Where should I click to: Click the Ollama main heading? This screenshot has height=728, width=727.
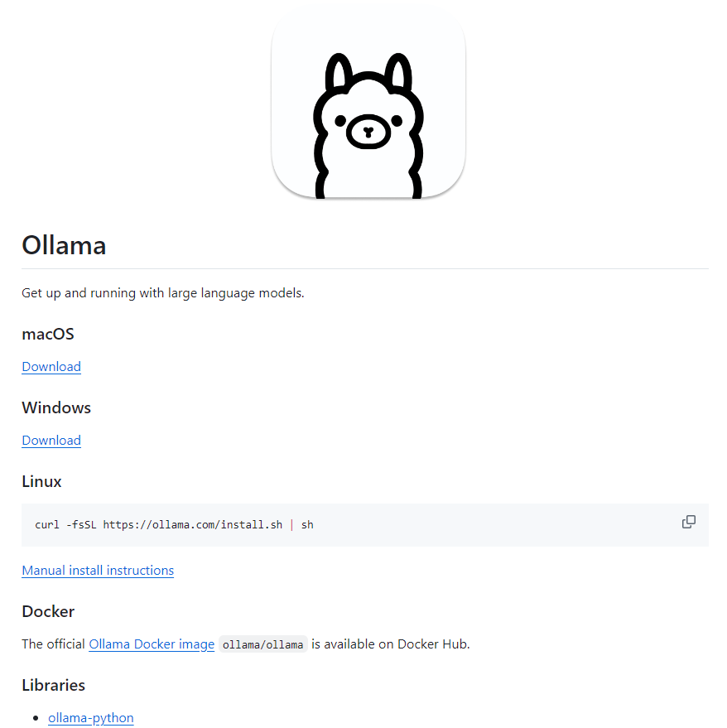coord(64,245)
